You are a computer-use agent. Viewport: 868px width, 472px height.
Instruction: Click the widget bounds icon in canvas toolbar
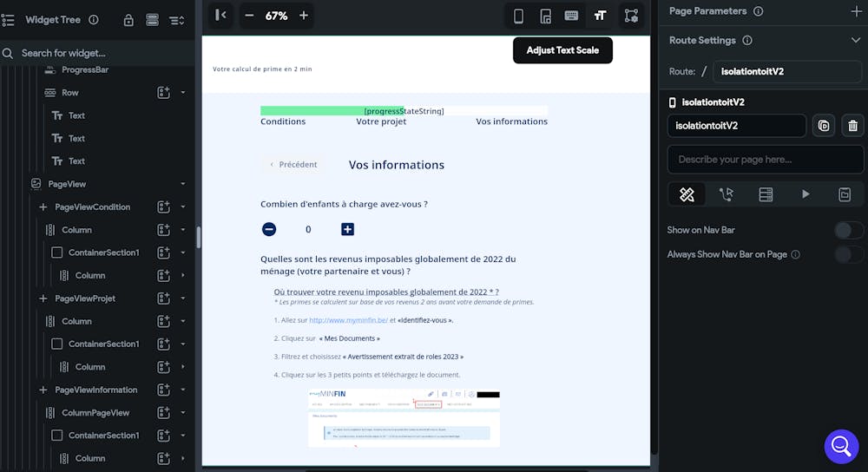tap(631, 16)
